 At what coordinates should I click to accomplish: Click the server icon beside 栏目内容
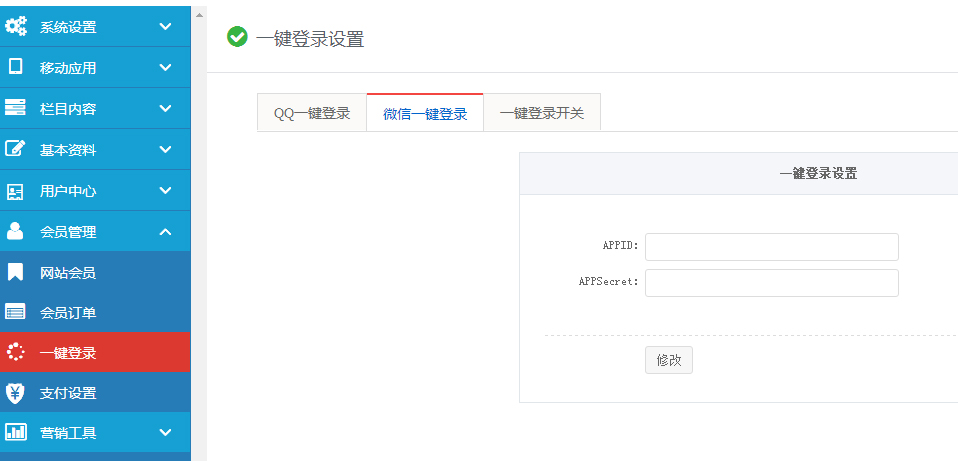click(15, 108)
